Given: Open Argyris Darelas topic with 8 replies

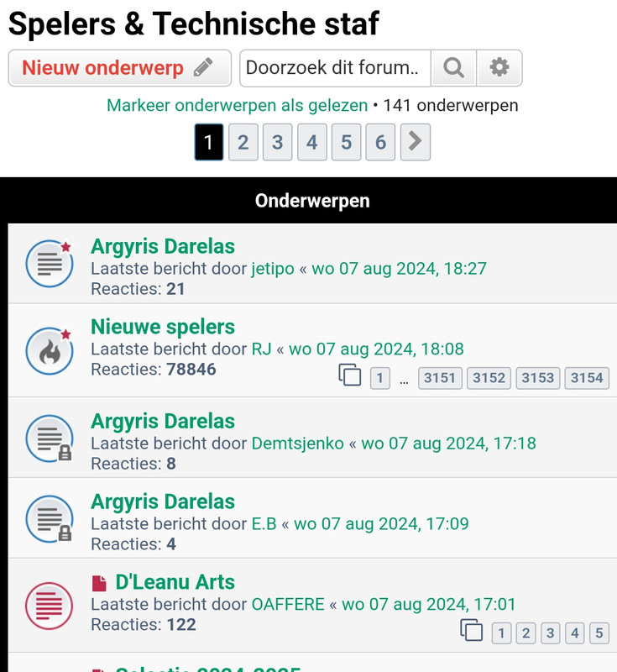Looking at the screenshot, I should (x=163, y=422).
